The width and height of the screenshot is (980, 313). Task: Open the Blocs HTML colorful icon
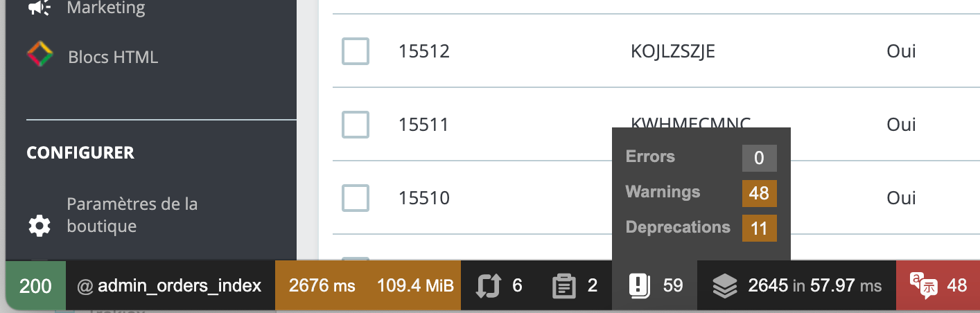pyautogui.click(x=40, y=55)
